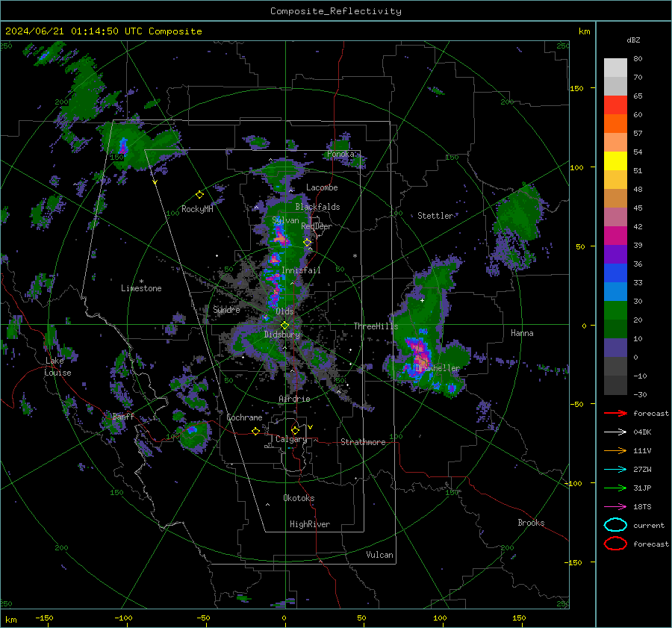Select the yellow radar-site diamond above Didsbury
Viewport: 672px width, 628px height.
point(284,326)
